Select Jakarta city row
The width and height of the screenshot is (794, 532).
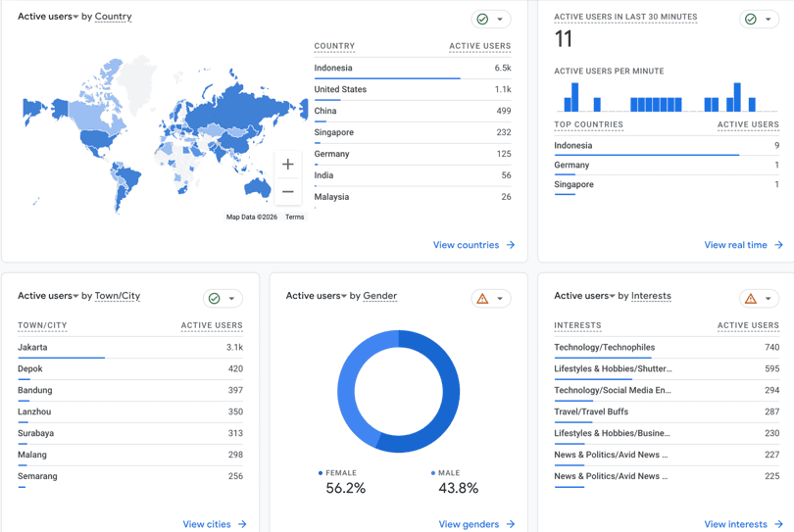click(130, 348)
